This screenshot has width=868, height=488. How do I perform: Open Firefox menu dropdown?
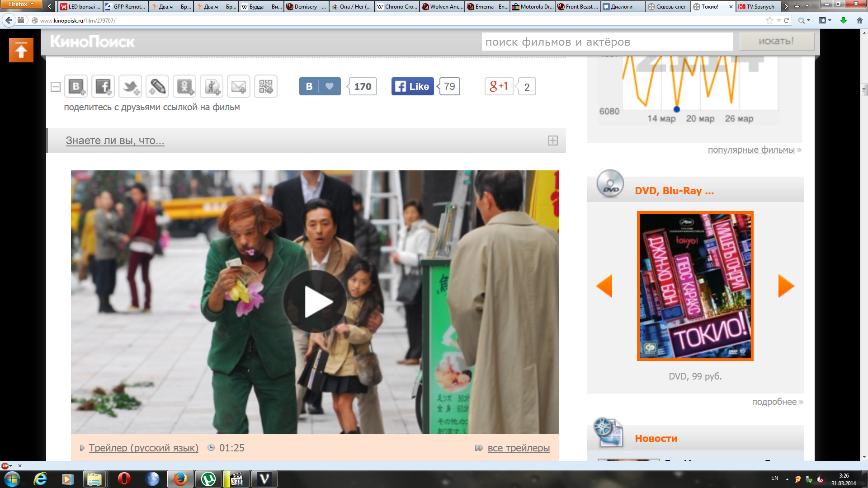pos(21,4)
